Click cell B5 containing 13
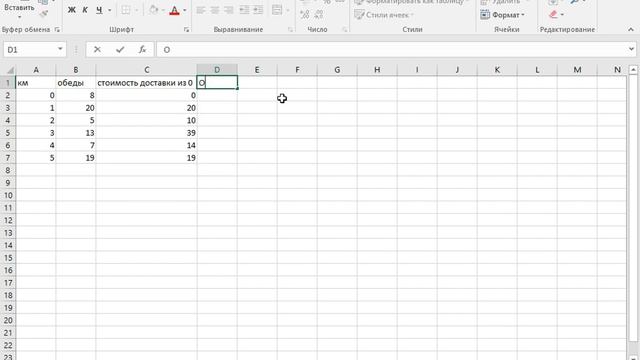 click(x=76, y=133)
